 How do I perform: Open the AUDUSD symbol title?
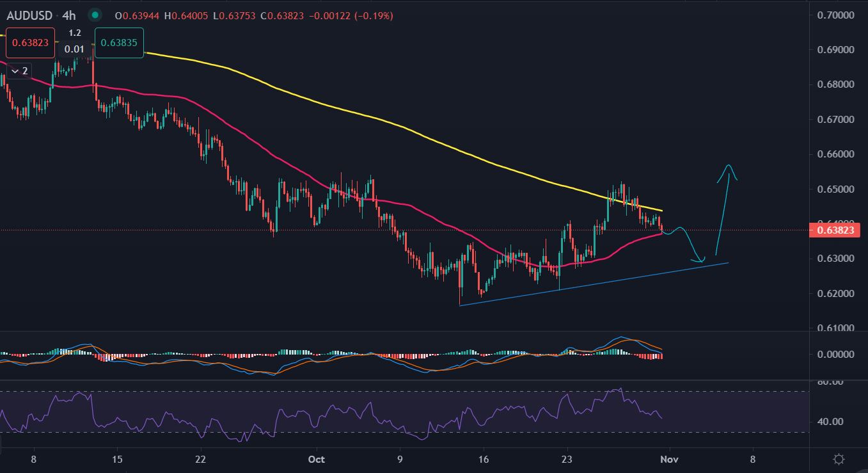coord(29,15)
